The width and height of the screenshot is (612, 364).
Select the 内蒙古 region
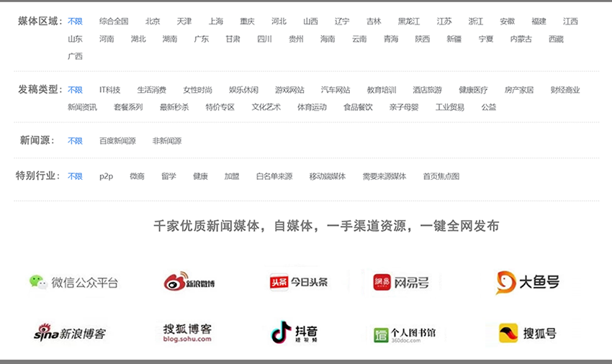click(521, 39)
